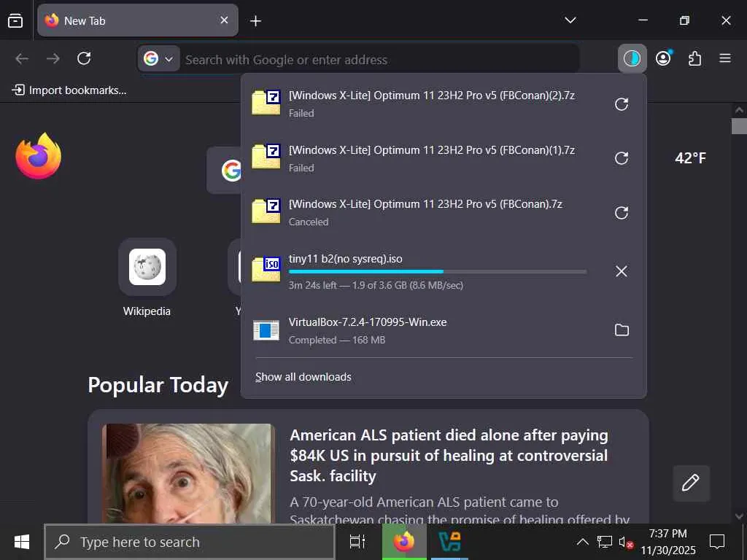Viewport: 747px width, 560px height.
Task: Go forward with the forward arrow
Action: pyautogui.click(x=53, y=58)
